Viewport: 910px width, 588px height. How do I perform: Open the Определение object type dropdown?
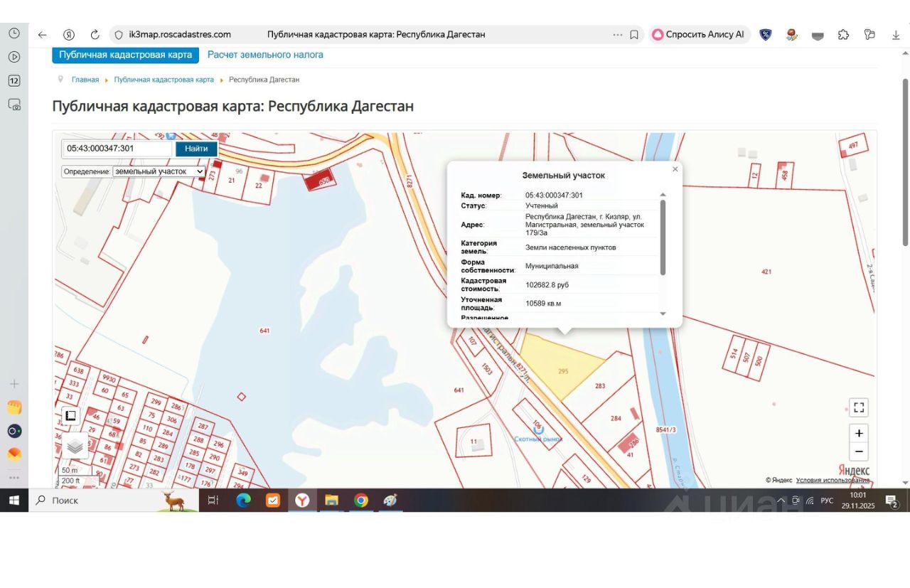coord(159,171)
